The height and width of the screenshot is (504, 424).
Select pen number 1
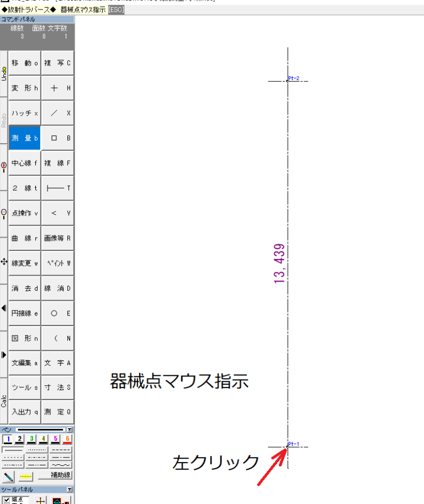8,439
